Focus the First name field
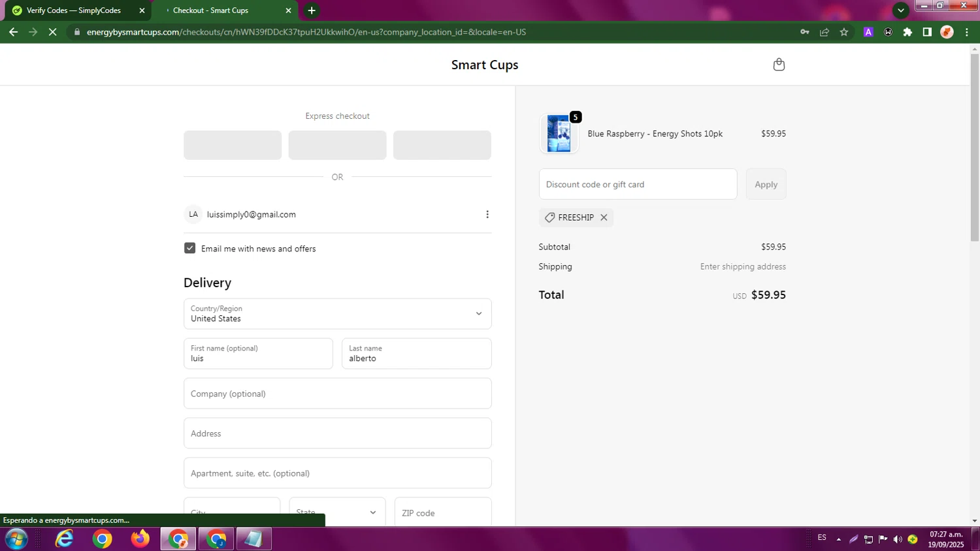The height and width of the screenshot is (551, 980). (258, 353)
